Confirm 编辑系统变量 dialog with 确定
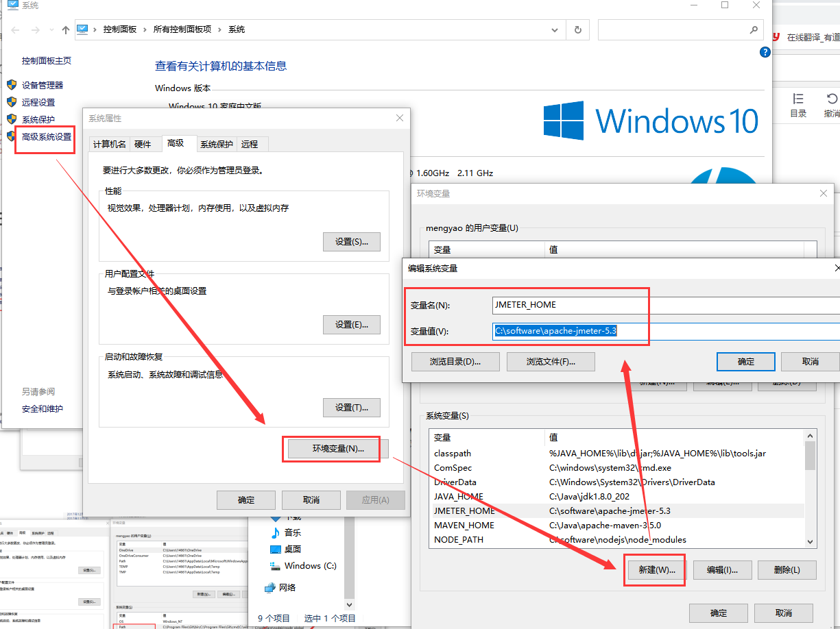840x629 pixels. (746, 362)
